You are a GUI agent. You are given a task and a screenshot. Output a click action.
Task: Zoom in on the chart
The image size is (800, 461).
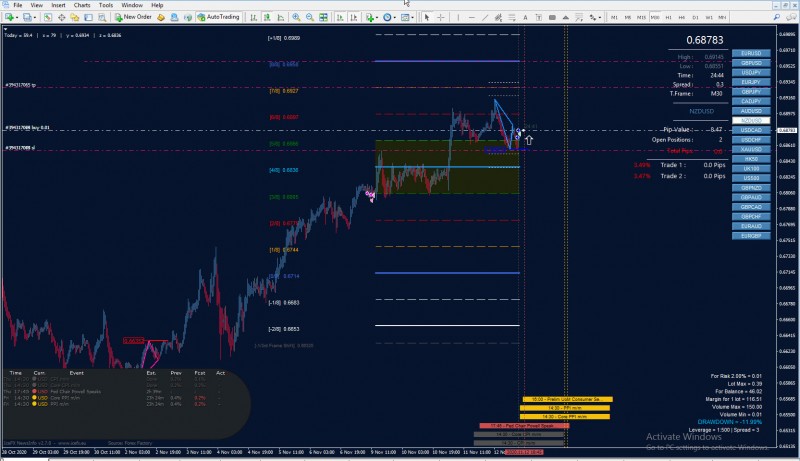[296, 17]
